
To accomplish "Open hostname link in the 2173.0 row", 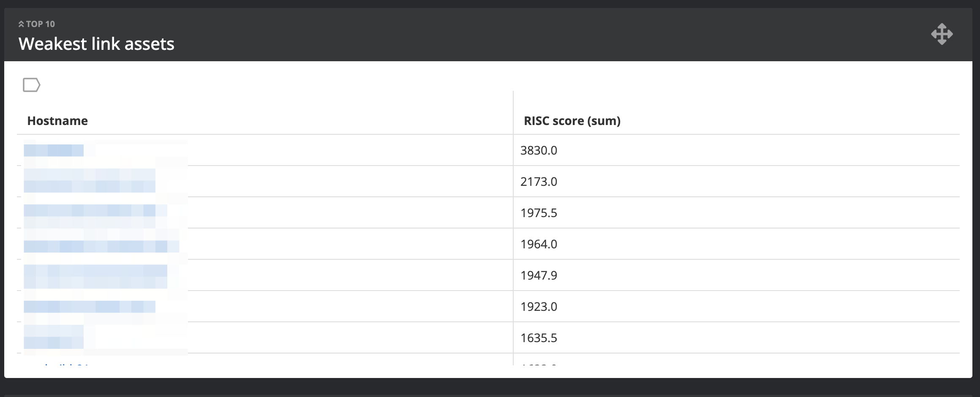I will tap(89, 181).
